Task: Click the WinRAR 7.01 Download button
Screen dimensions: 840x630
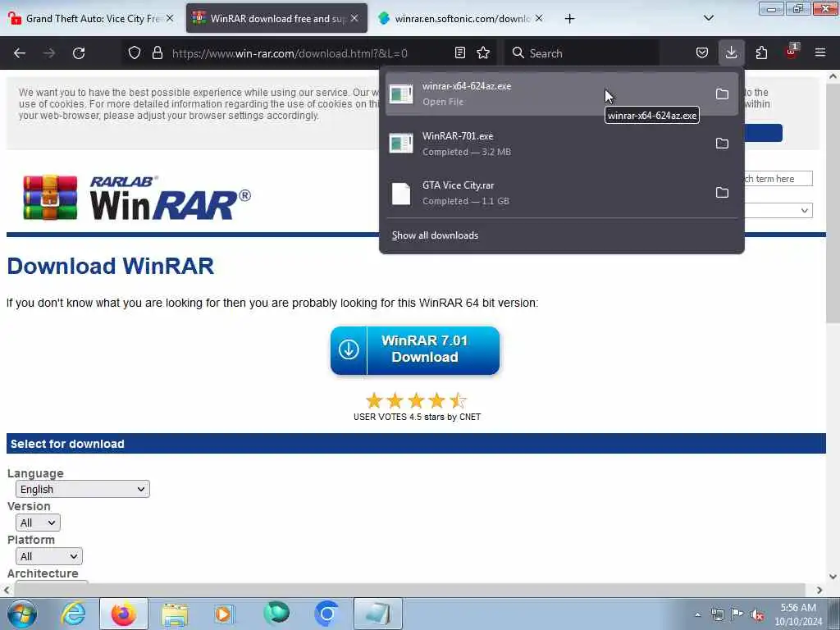Action: pyautogui.click(x=414, y=349)
